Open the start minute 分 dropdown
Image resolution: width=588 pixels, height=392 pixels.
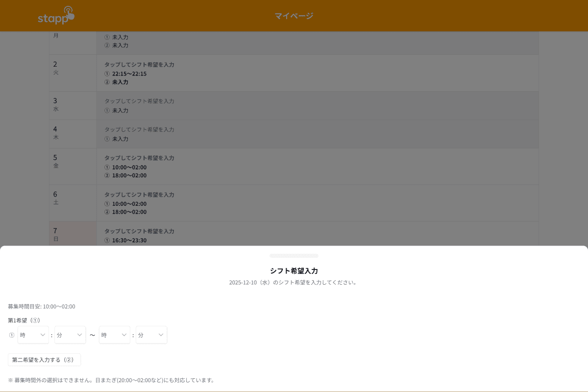70,335
